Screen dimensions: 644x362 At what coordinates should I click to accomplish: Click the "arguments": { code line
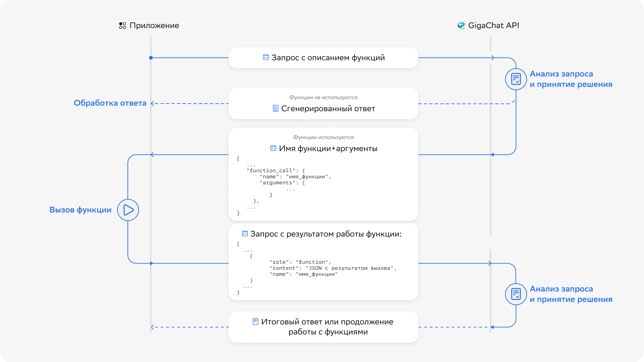(282, 183)
